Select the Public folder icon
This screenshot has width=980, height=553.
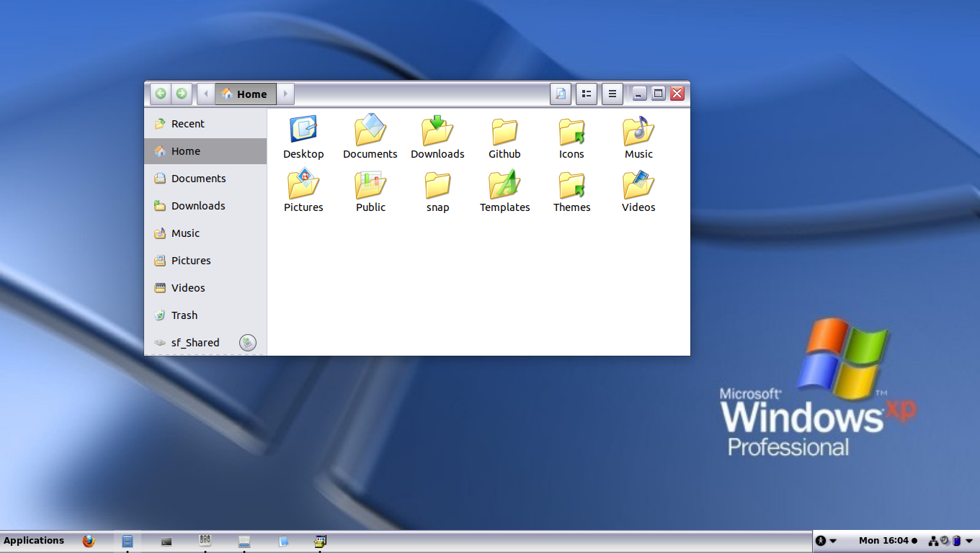tap(370, 184)
